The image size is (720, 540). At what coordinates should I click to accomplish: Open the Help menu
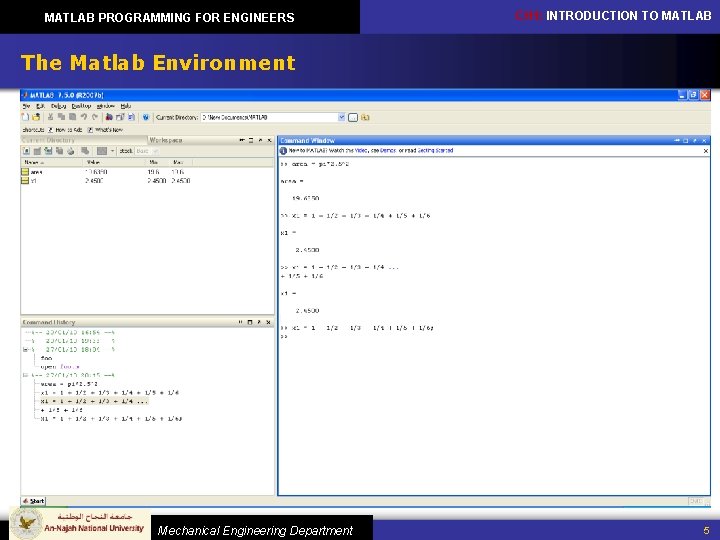125,106
